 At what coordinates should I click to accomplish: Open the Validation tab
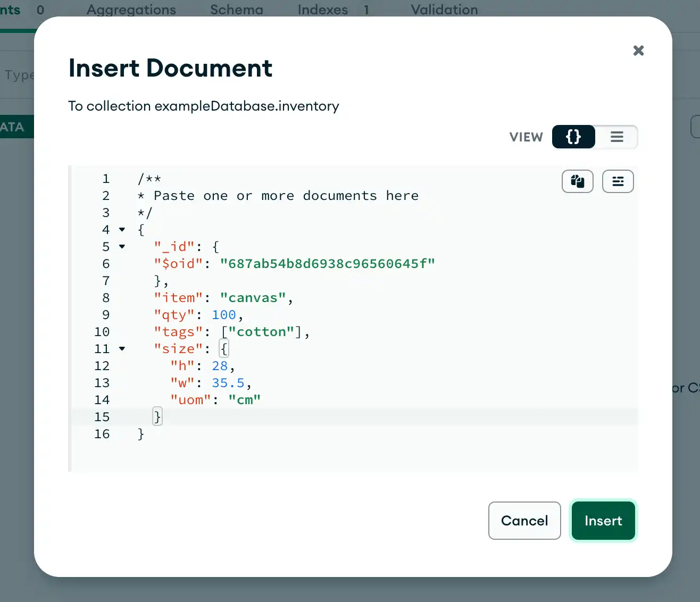[444, 10]
